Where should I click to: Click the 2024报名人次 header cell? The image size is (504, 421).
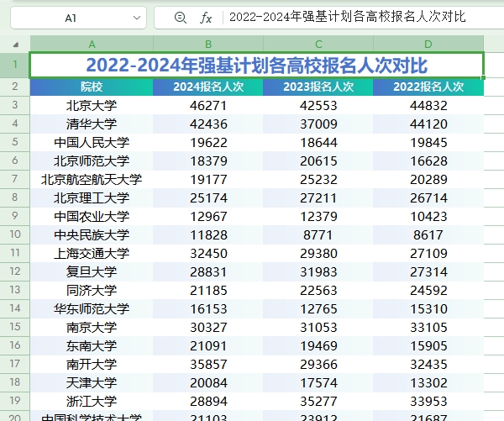[x=208, y=87]
